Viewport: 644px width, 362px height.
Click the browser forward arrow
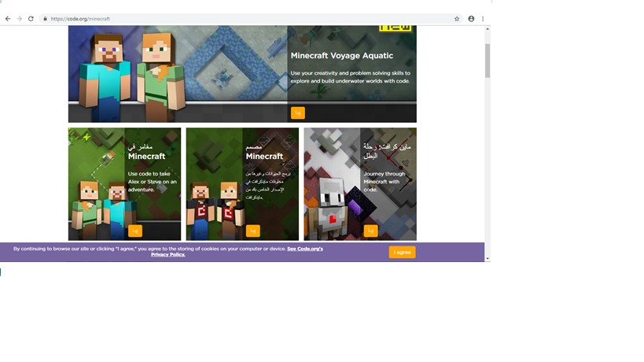19,19
